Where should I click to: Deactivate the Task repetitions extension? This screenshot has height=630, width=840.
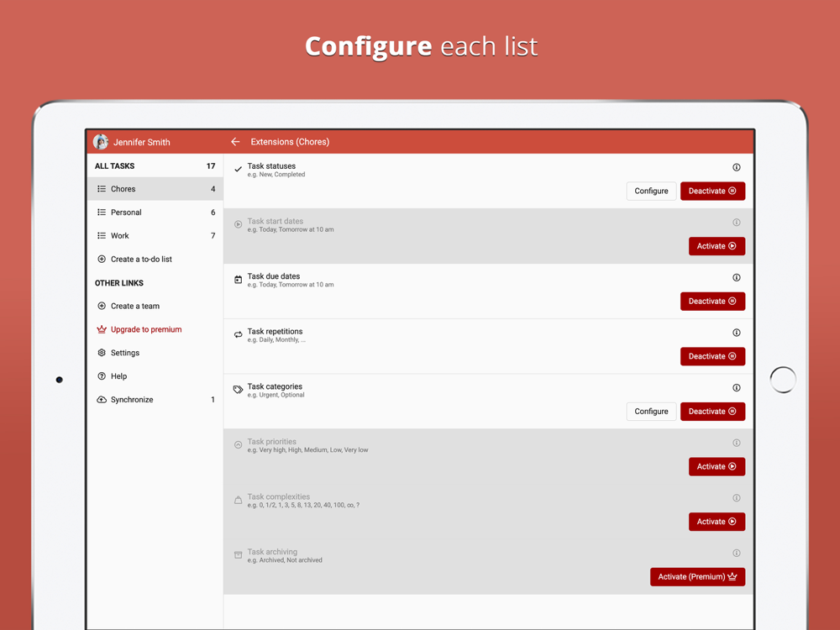point(712,356)
